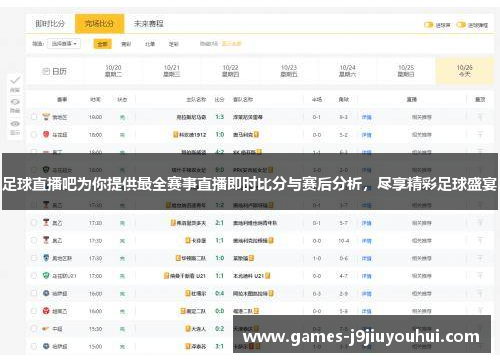This screenshot has width=500, height=362.
Task: Check the box for the 15:00 3:1 match
Action: [34, 346]
